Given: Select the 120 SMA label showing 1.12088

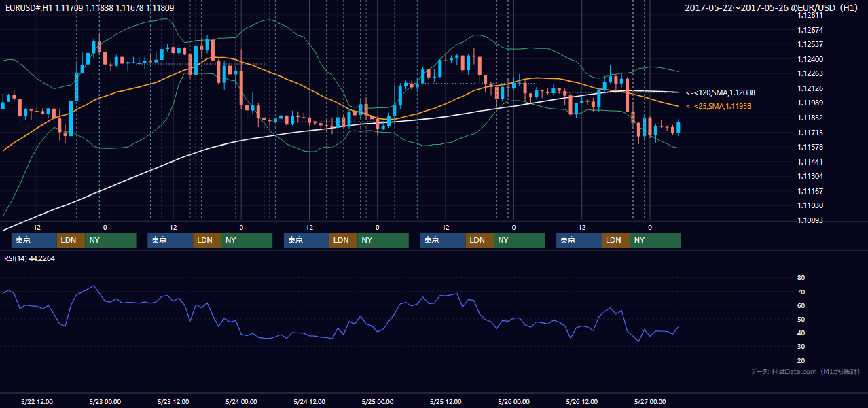Looking at the screenshot, I should (x=721, y=92).
